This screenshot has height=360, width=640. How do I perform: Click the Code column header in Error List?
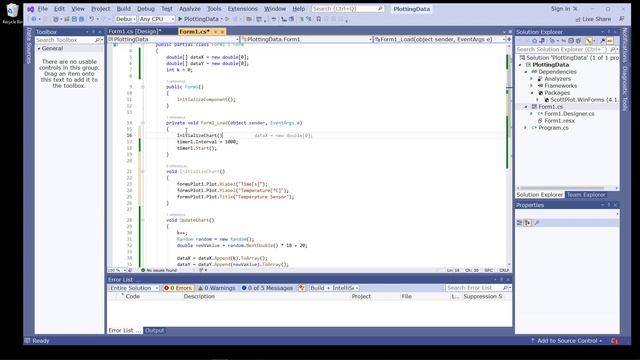point(132,296)
